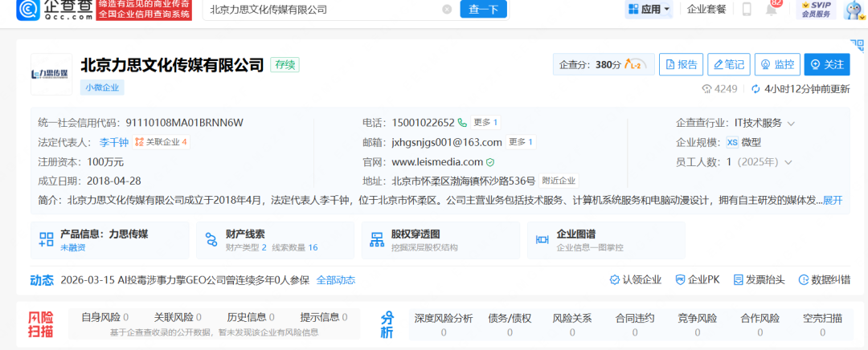
Task: Click the company name search input field
Action: pos(321,10)
